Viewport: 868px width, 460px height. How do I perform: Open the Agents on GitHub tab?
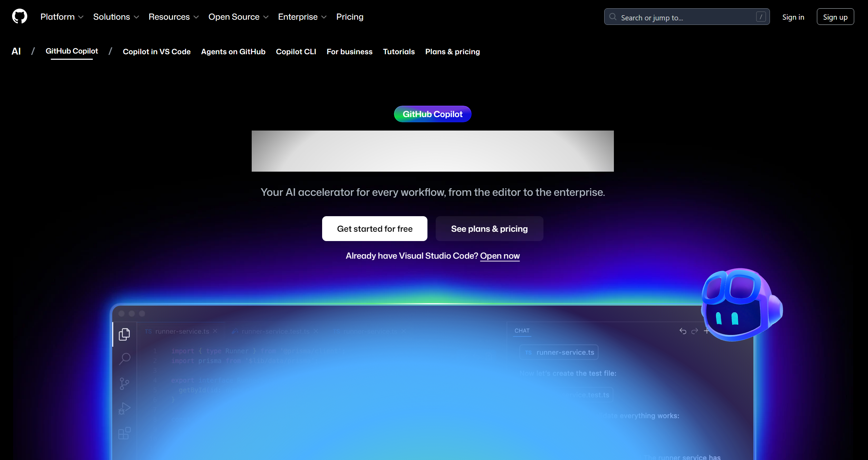coord(233,52)
